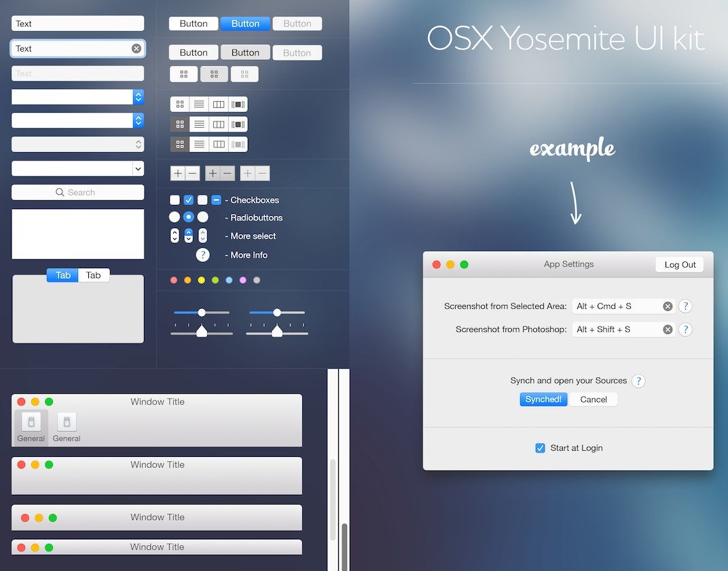Expand the combo box chevron arrow
Image resolution: width=728 pixels, height=571 pixels.
click(x=138, y=168)
